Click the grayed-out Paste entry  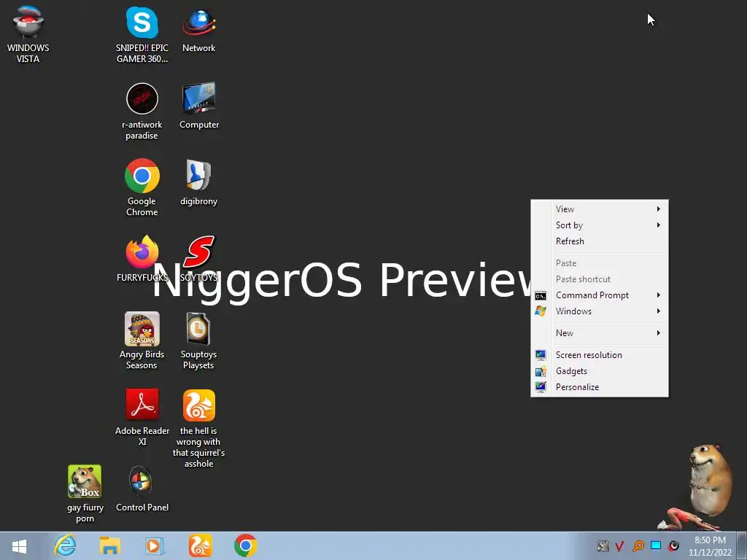click(600, 262)
